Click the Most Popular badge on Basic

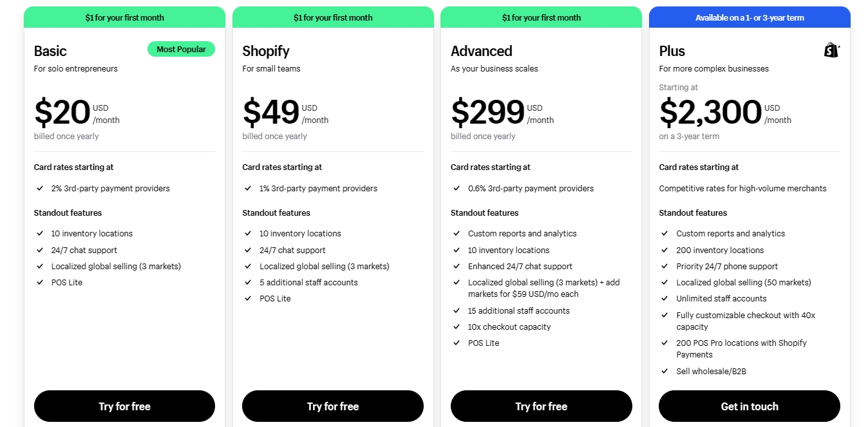point(181,49)
